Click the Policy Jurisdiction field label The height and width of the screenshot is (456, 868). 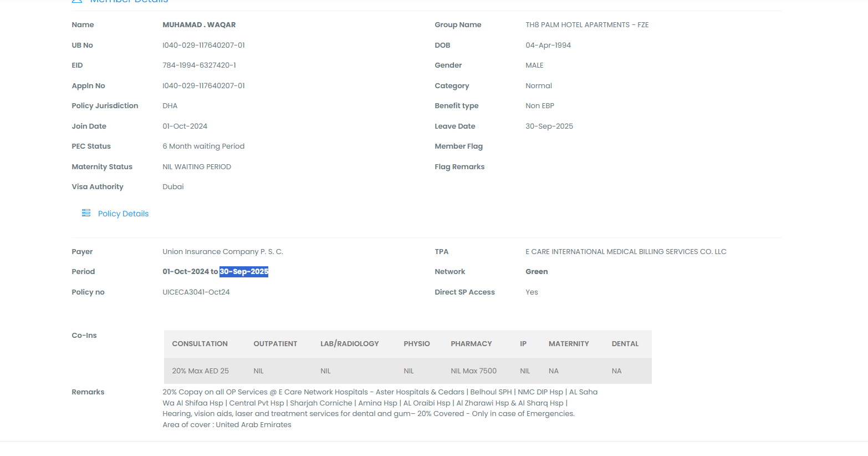tap(105, 106)
